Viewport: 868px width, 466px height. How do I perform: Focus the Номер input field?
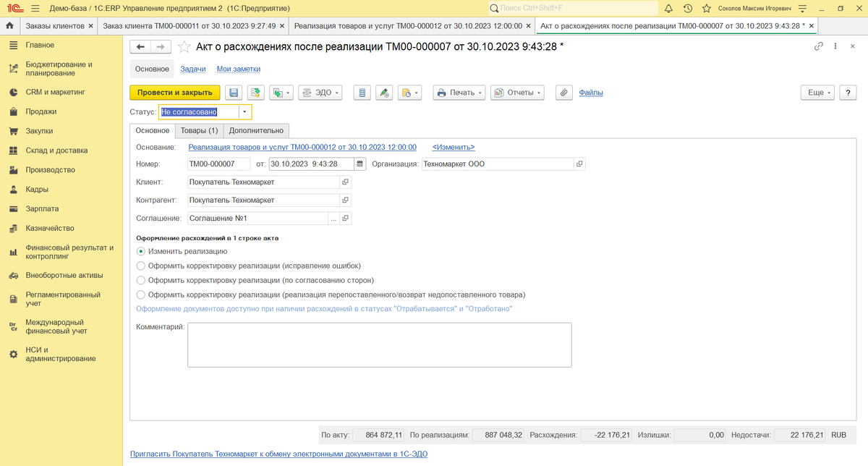point(218,164)
